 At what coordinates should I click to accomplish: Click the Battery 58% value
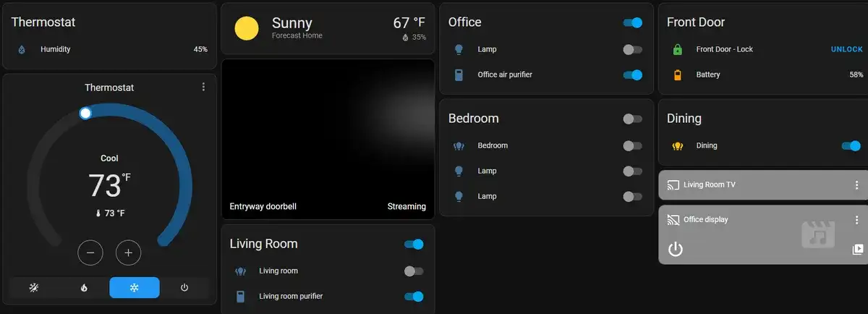click(856, 75)
